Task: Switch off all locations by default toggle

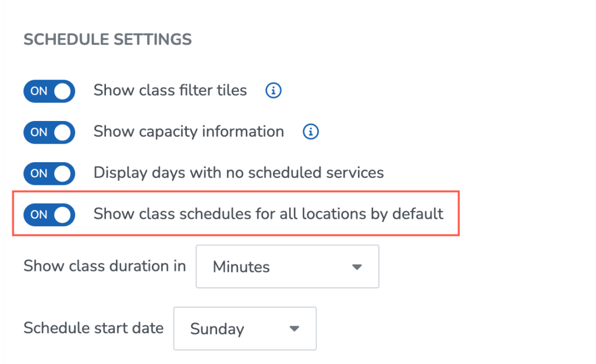Action: [49, 215]
